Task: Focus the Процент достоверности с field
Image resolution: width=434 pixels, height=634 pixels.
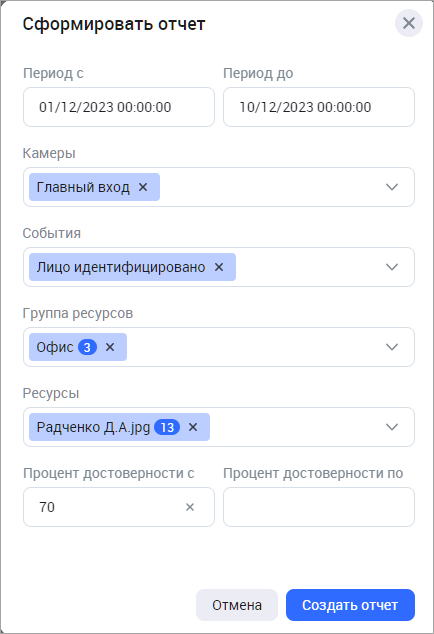Action: [x=119, y=507]
